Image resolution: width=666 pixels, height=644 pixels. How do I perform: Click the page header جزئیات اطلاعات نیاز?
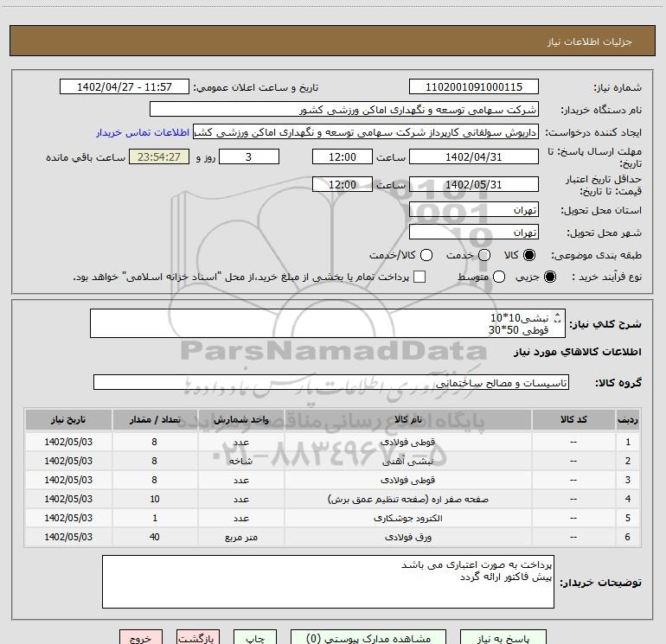click(x=590, y=41)
